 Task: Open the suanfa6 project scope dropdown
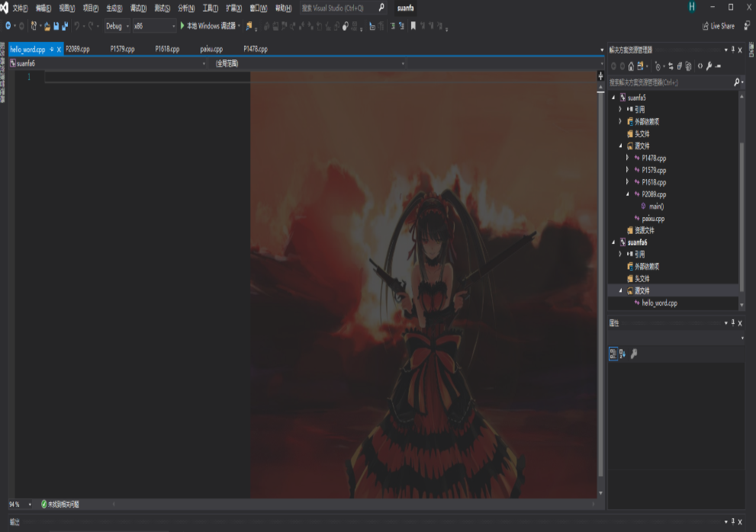(x=108, y=63)
